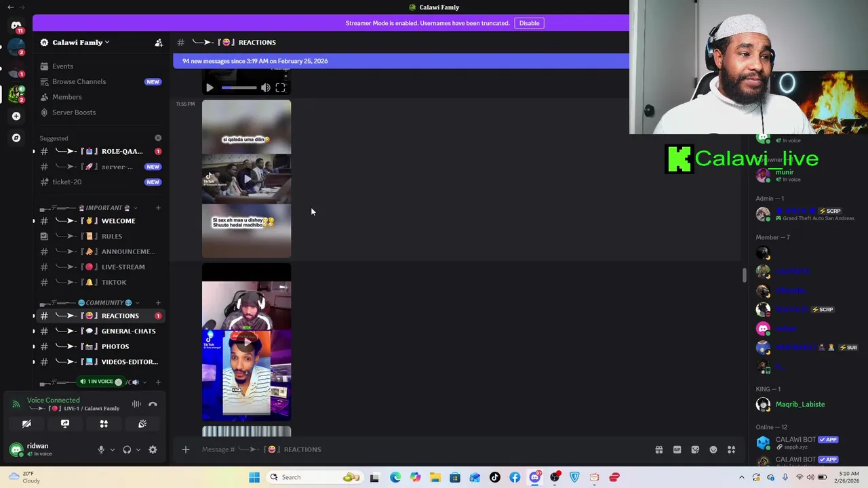Toggle noise suppression waveform icon
Image resolution: width=868 pixels, height=488 pixels.
coord(136,404)
